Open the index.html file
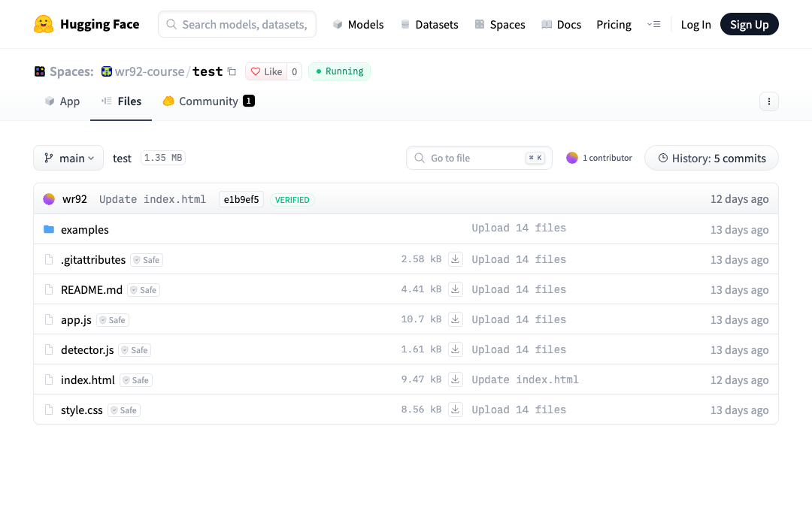Image resolution: width=812 pixels, height=526 pixels. [x=88, y=379]
